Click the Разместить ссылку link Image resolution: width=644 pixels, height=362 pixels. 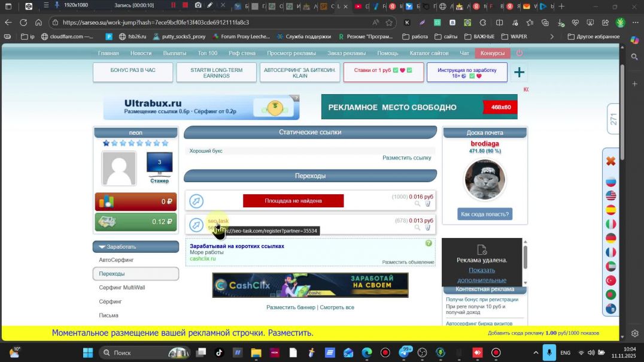click(406, 158)
